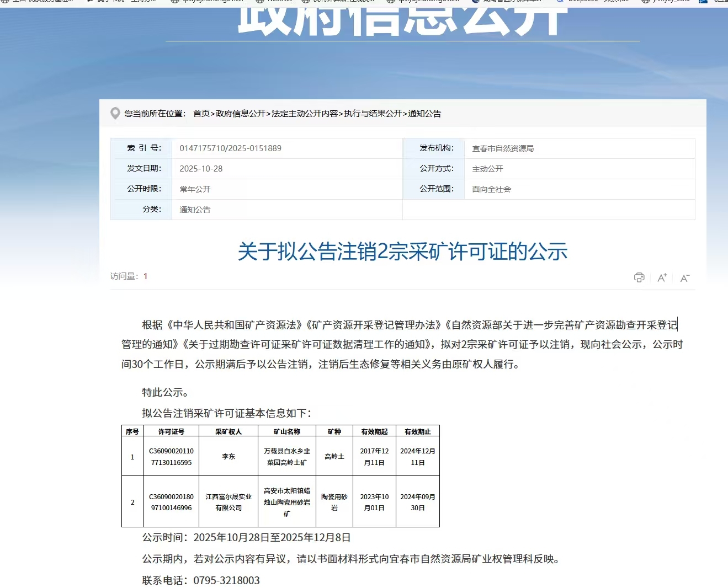
Task: Click the 高岭土 mineral type cell
Action: tap(334, 457)
